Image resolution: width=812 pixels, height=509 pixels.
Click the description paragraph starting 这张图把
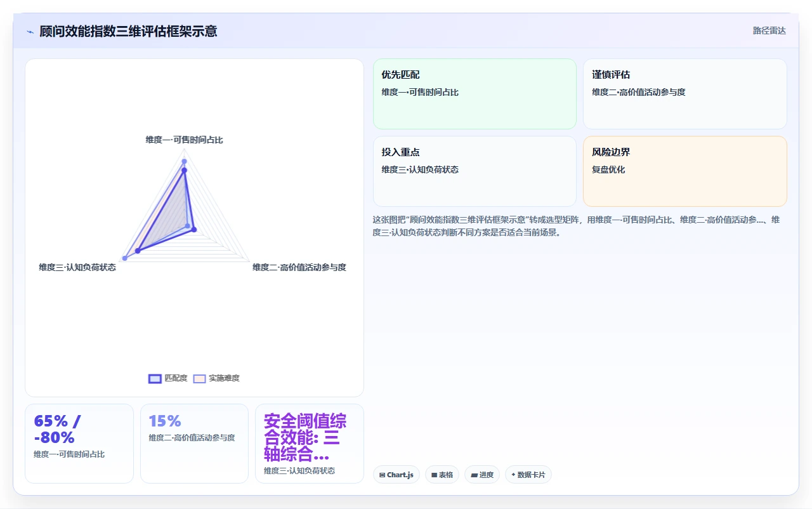(x=576, y=226)
